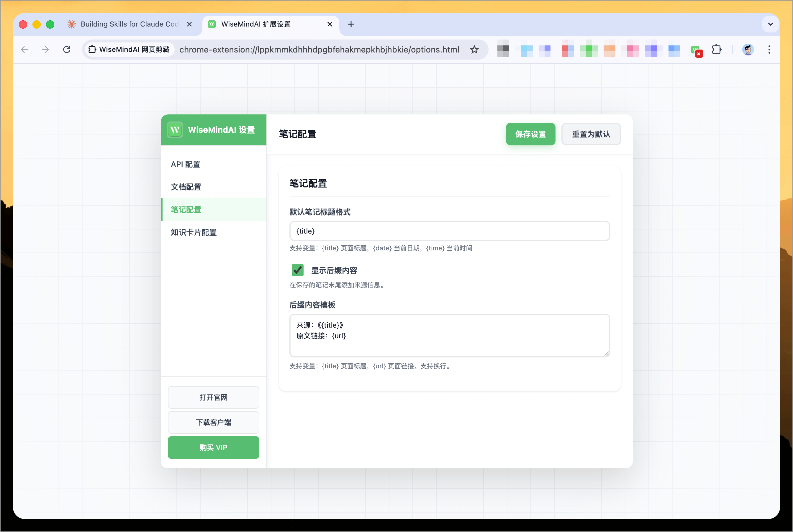Click the 保存设置 button

pyautogui.click(x=530, y=134)
